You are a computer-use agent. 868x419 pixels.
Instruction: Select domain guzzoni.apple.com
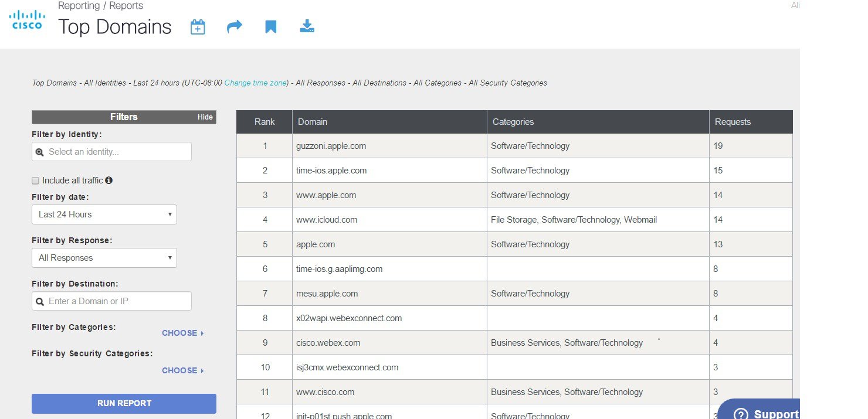[x=331, y=146]
